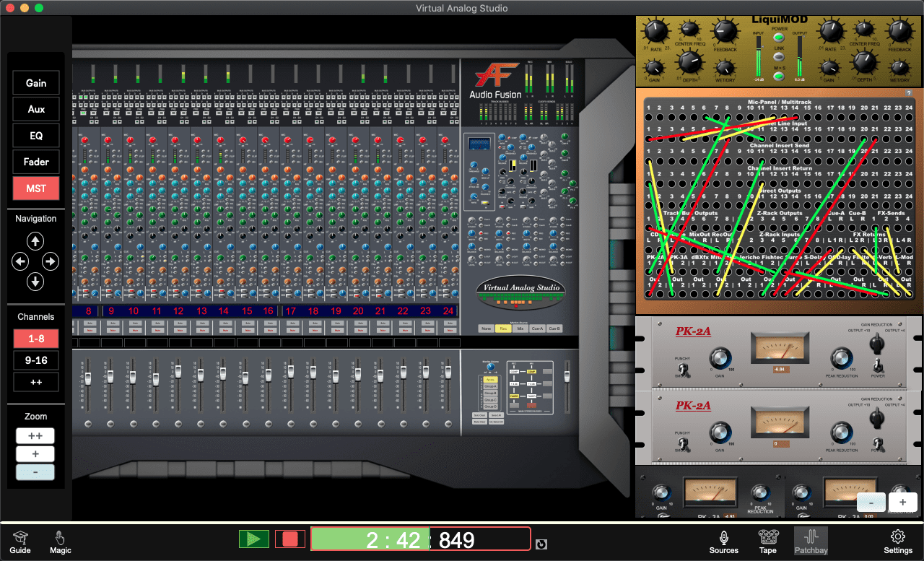Click the rack zoom-in plus button
This screenshot has width=924, height=561.
902,503
